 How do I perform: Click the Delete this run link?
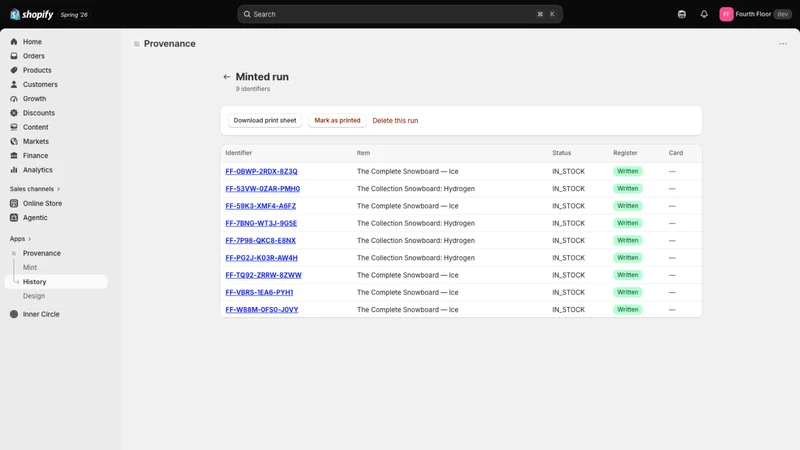(395, 121)
